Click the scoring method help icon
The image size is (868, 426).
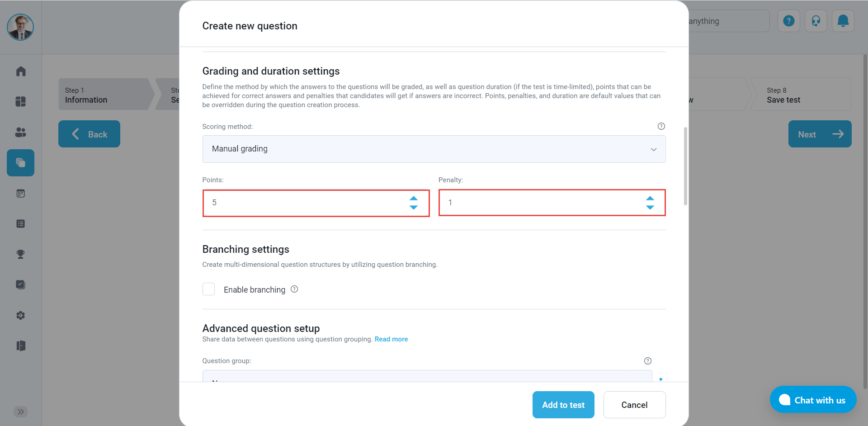(661, 126)
